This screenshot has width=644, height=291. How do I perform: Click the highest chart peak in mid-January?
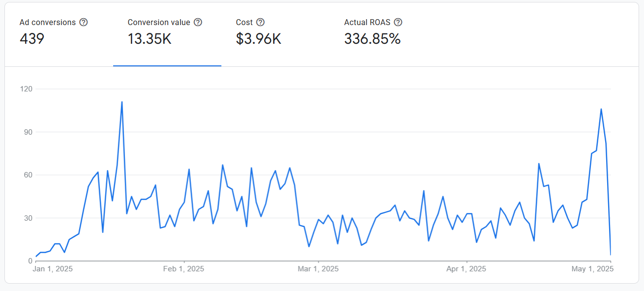(122, 102)
